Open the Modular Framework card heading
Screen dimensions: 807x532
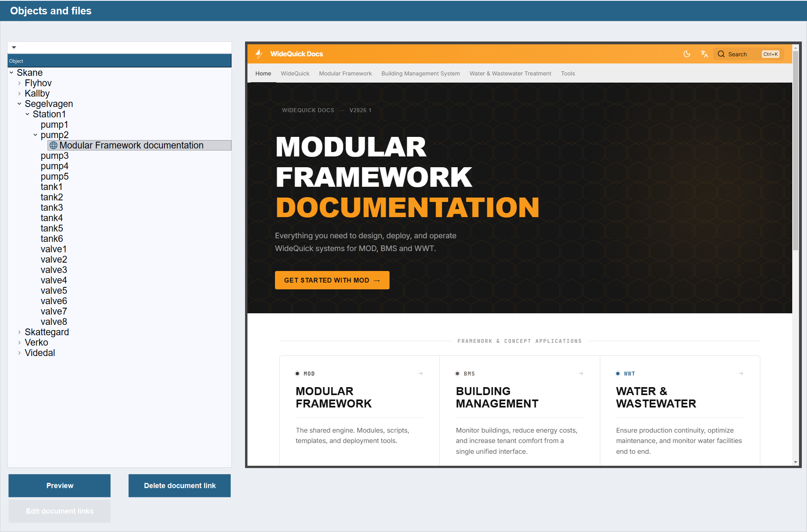(334, 397)
